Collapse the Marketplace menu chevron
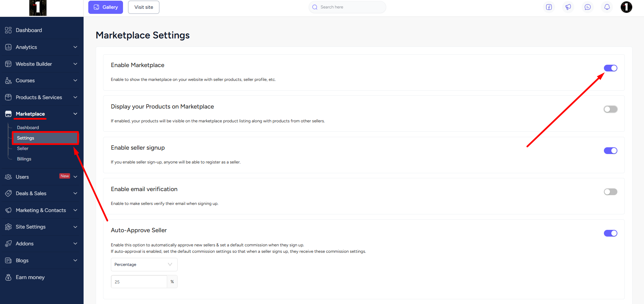Screen dimensions: 644x304 coord(75,114)
